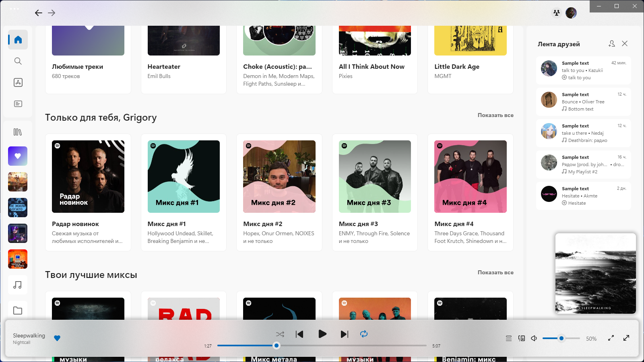Open friend activity Bounce by Oliver Tree
The height and width of the screenshot is (362, 644).
(x=583, y=102)
